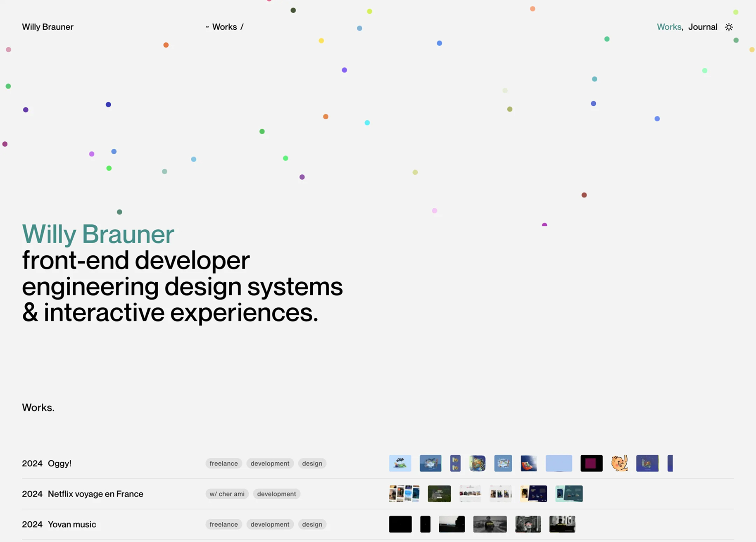Toggle the light/dark theme sun icon

point(729,27)
